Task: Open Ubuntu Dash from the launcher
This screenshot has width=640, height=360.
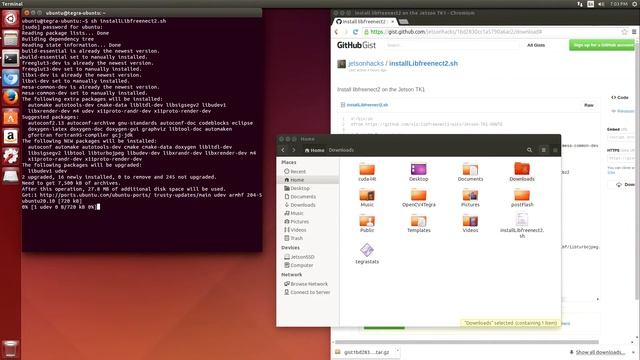Action: pyautogui.click(x=11, y=19)
